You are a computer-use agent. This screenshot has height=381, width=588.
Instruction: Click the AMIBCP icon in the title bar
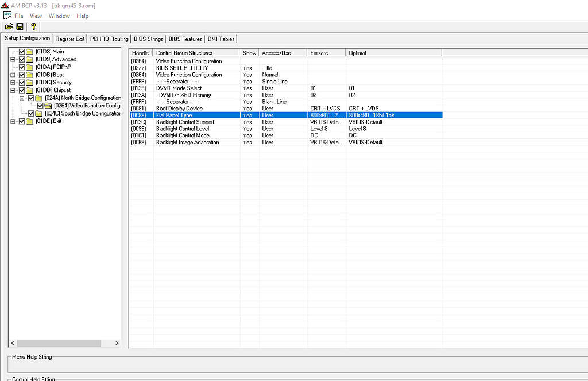pyautogui.click(x=5, y=5)
